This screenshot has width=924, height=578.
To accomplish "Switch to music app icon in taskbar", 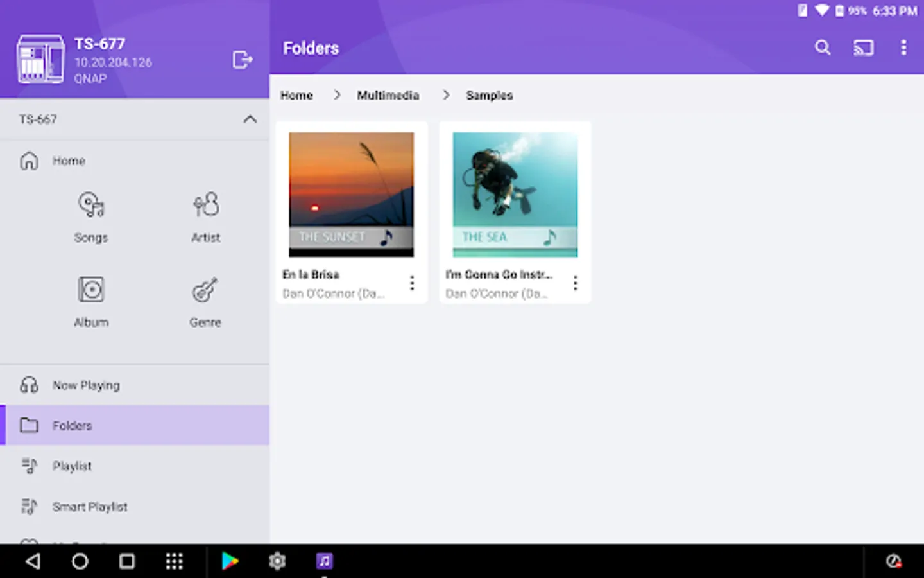I will click(324, 561).
